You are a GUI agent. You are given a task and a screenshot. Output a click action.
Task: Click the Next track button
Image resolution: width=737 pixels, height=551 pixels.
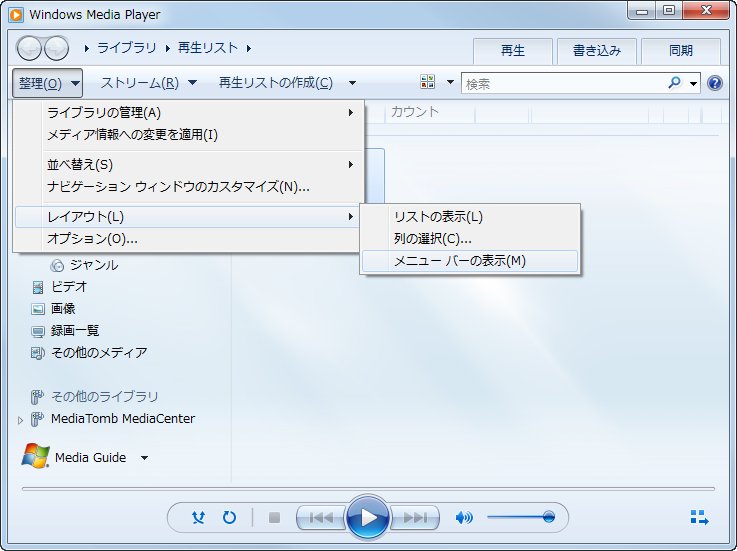[415, 518]
